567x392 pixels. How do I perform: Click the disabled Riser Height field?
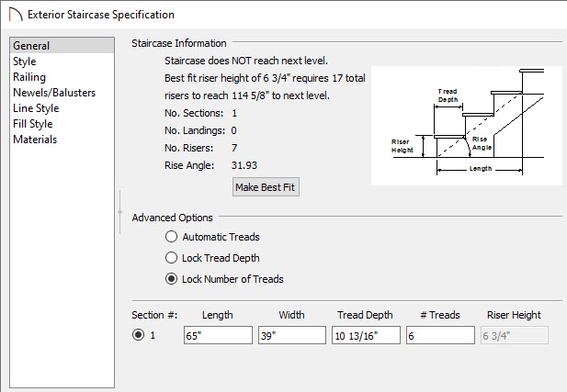515,335
